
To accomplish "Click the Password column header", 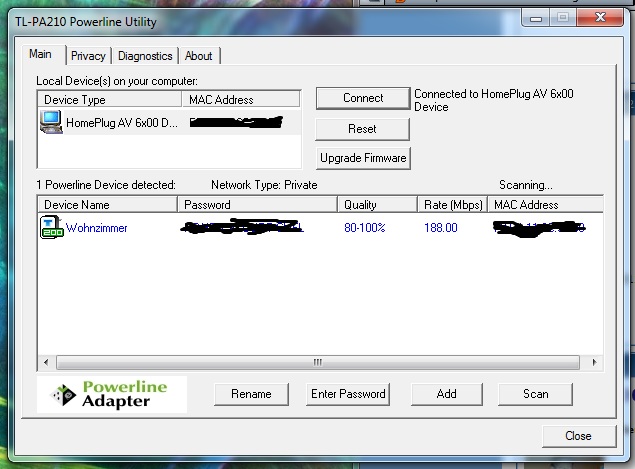I will [x=257, y=205].
